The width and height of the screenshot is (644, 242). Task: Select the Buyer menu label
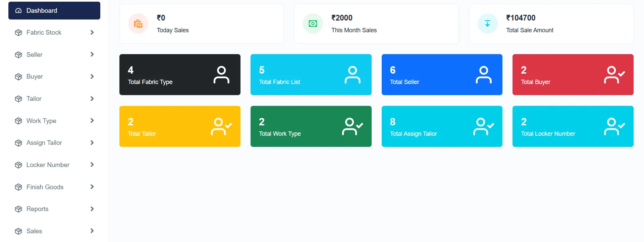(x=35, y=77)
